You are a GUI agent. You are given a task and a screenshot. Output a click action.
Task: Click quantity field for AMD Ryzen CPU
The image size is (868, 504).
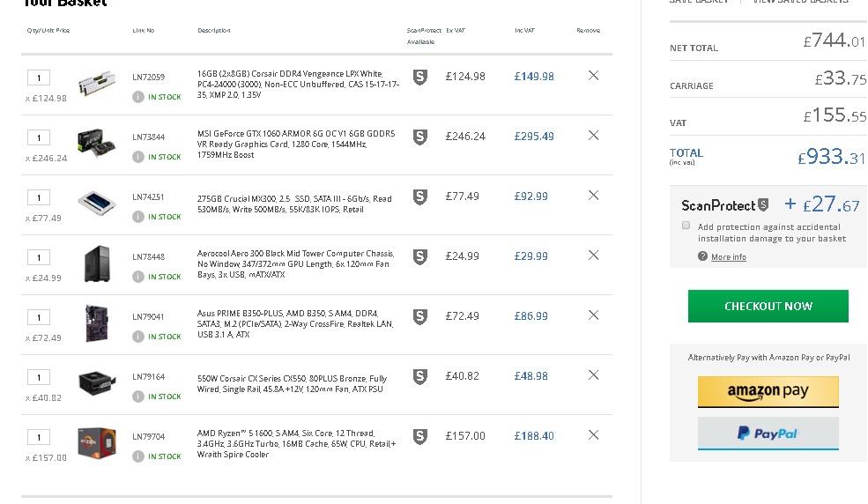coord(39,437)
